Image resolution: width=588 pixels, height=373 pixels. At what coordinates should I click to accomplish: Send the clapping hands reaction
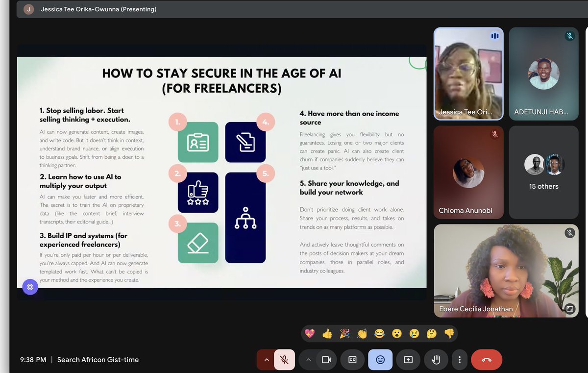click(x=362, y=334)
